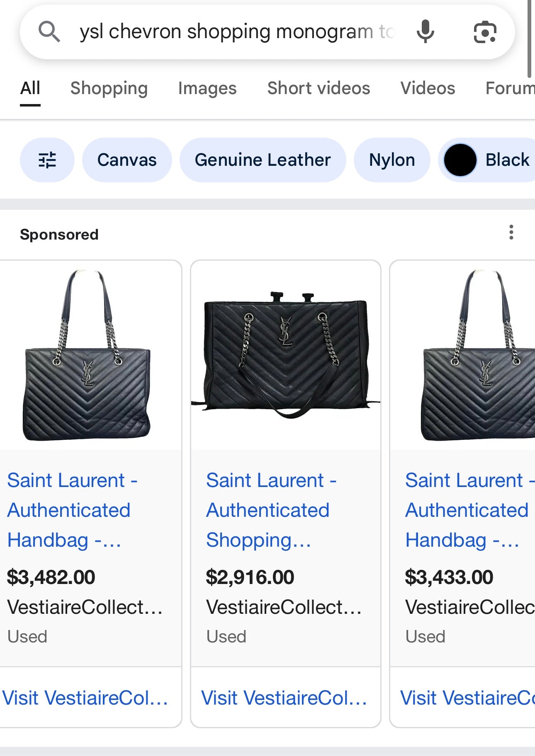Select the Canvas material filter chip

tap(126, 160)
